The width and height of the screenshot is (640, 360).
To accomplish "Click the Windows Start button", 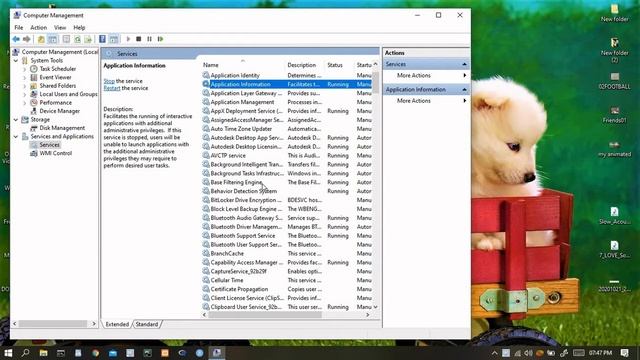I will [8, 353].
